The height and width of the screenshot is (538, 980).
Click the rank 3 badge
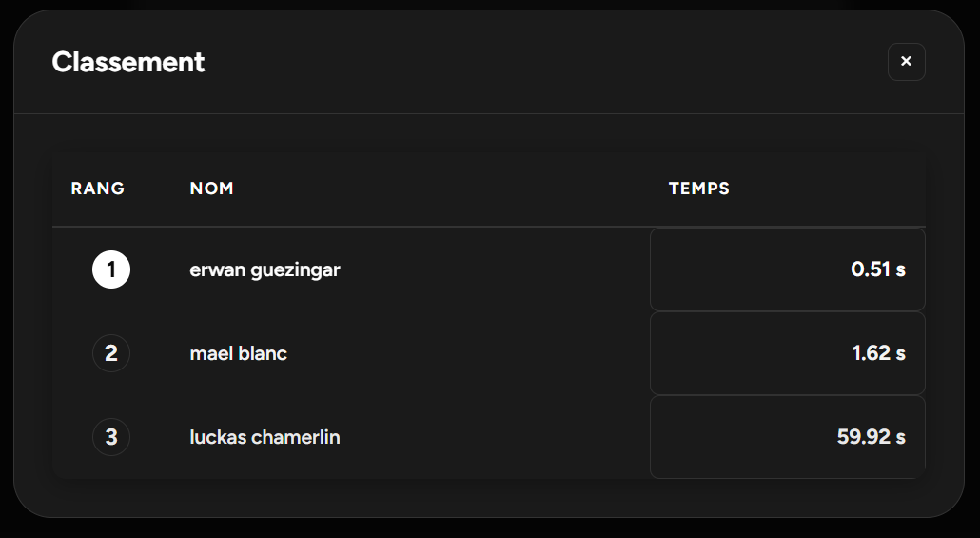[111, 438]
